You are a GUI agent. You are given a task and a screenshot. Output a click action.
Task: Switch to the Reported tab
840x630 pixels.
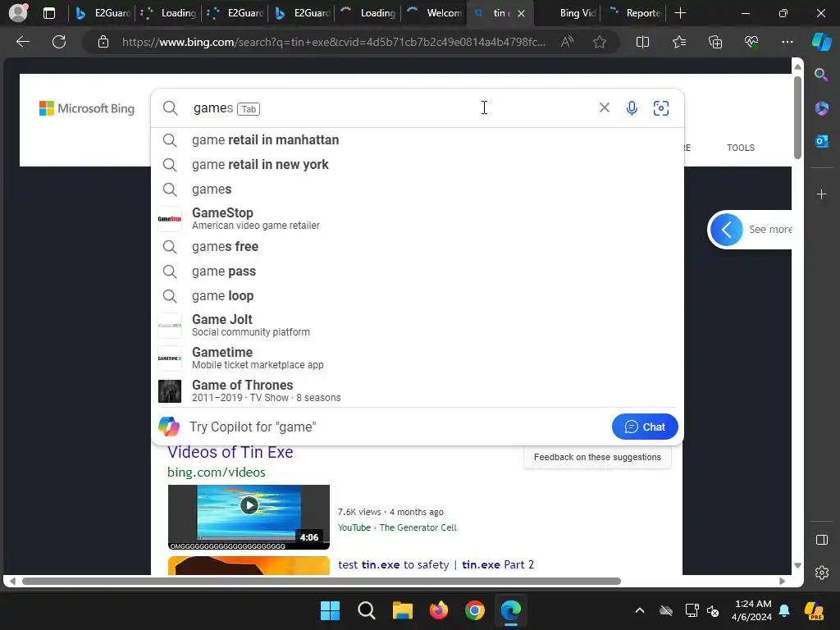(634, 13)
